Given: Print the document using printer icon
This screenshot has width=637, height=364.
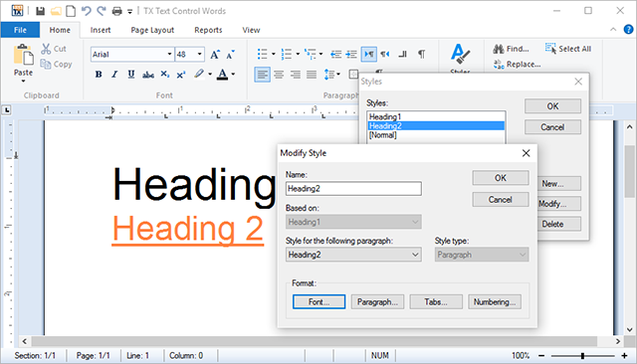Looking at the screenshot, I should (117, 11).
